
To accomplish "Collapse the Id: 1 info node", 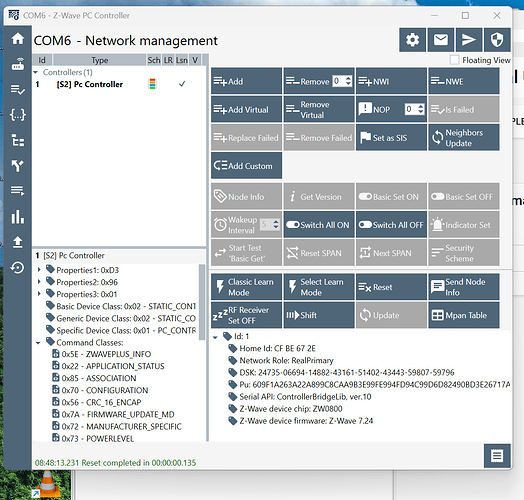I will [x=216, y=337].
